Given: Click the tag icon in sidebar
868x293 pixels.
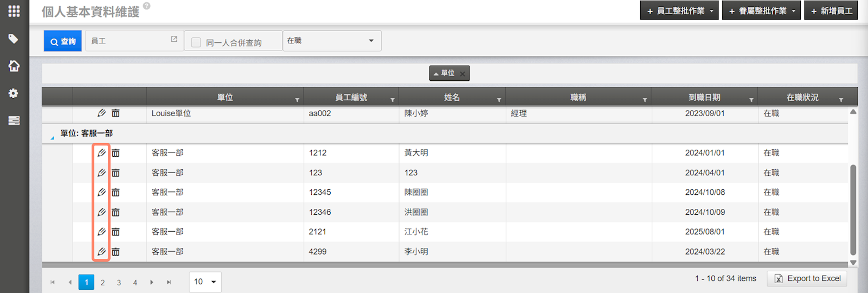Looking at the screenshot, I should click(14, 39).
